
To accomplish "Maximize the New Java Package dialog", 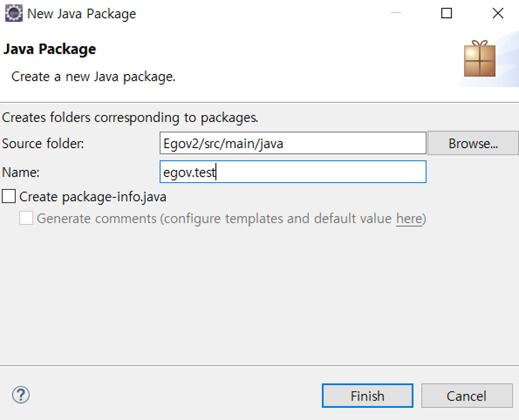I will 446,13.
